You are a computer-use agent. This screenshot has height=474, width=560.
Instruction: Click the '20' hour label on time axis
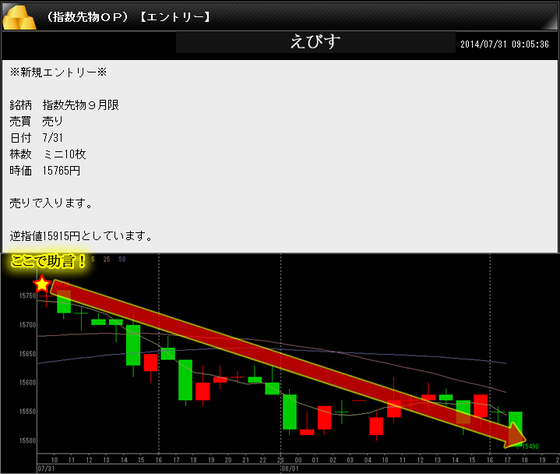pos(228,460)
